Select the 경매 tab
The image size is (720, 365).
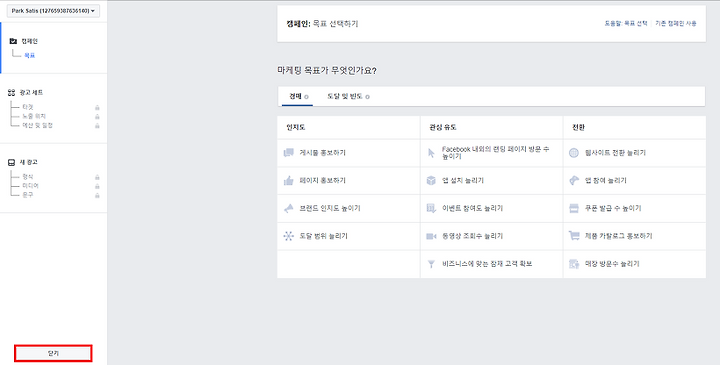(x=298, y=96)
